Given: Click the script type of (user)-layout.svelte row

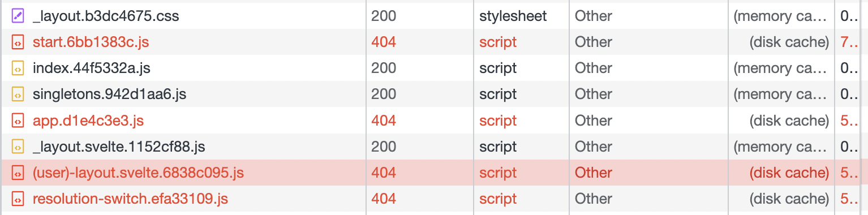Looking at the screenshot, I should 498,173.
